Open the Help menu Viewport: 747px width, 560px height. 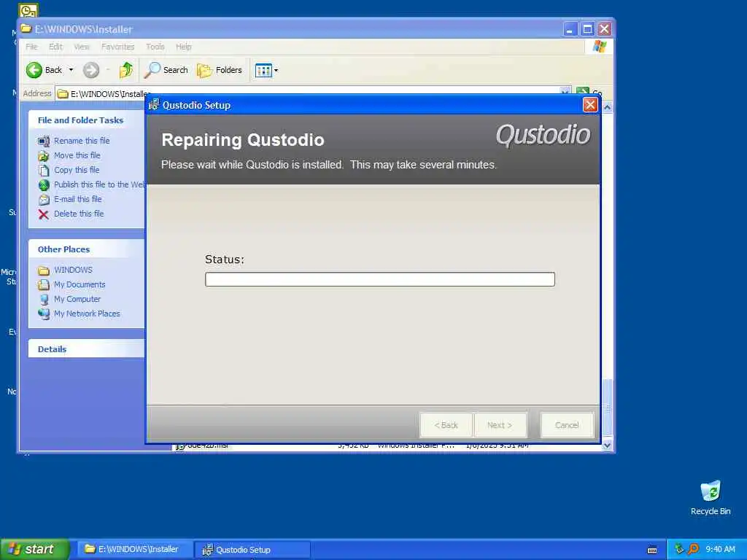click(x=183, y=47)
